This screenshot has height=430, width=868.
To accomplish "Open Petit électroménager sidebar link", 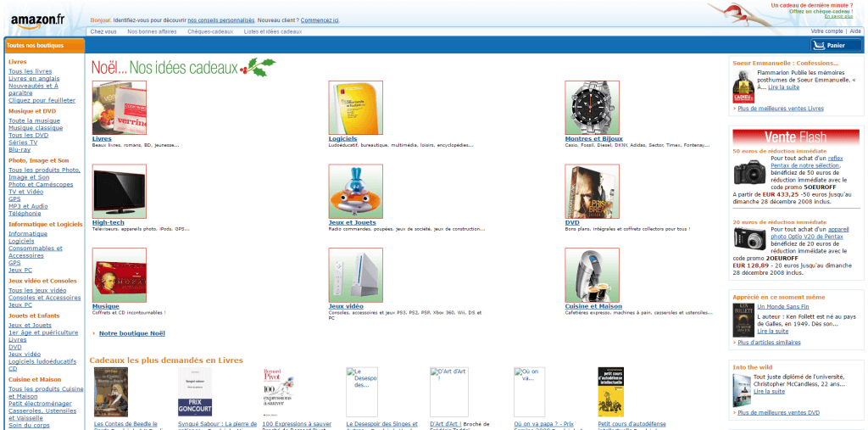I will coord(40,404).
